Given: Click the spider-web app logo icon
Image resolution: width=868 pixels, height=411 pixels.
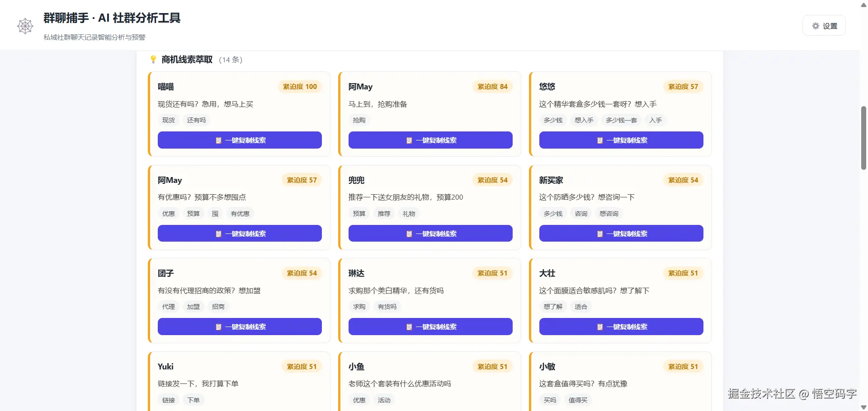Looking at the screenshot, I should (25, 26).
